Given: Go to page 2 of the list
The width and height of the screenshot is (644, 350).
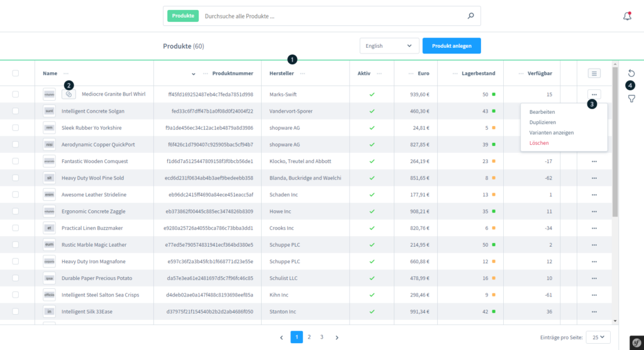Looking at the screenshot, I should point(309,337).
